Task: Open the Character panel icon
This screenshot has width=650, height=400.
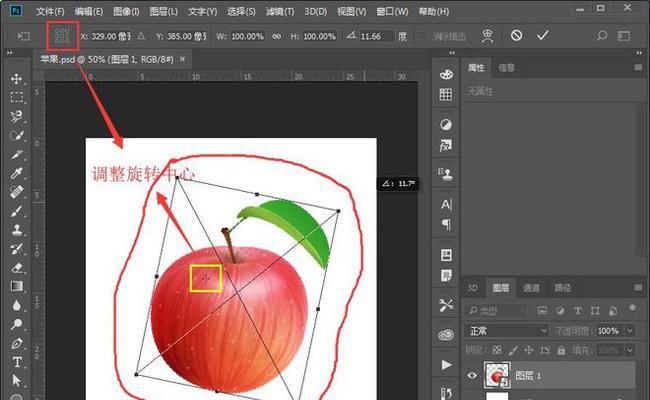Action: click(x=446, y=204)
